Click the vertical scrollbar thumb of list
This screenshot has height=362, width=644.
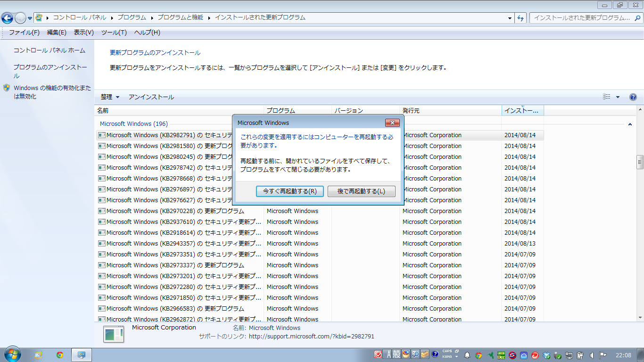[640, 162]
